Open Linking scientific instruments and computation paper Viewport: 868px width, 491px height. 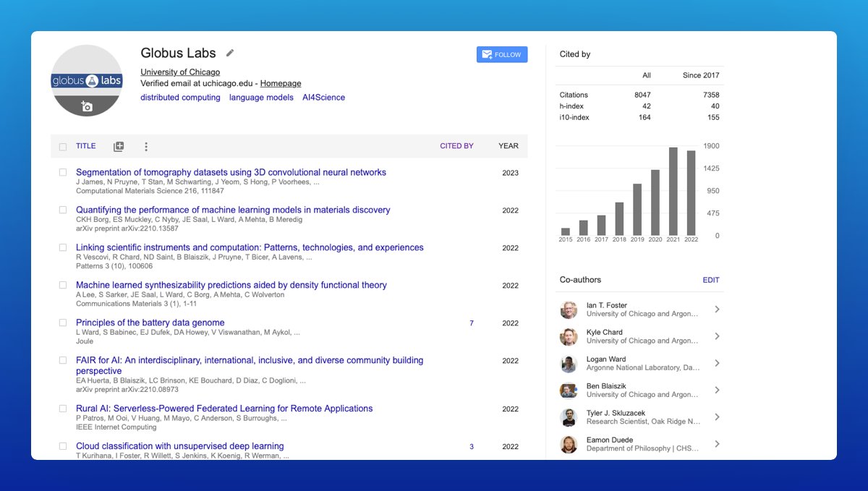click(250, 247)
